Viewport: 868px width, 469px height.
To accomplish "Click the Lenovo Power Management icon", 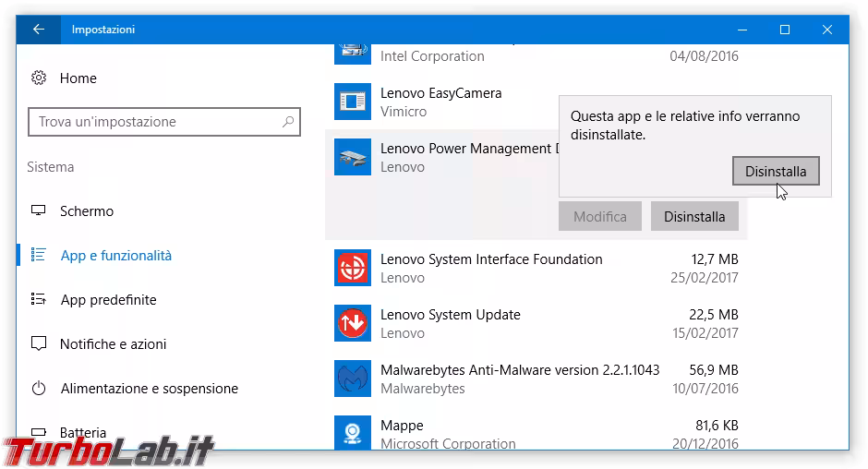I will coord(353,157).
